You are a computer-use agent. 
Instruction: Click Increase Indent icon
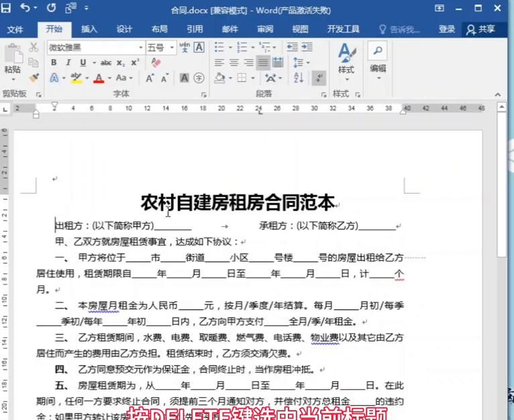click(307, 47)
